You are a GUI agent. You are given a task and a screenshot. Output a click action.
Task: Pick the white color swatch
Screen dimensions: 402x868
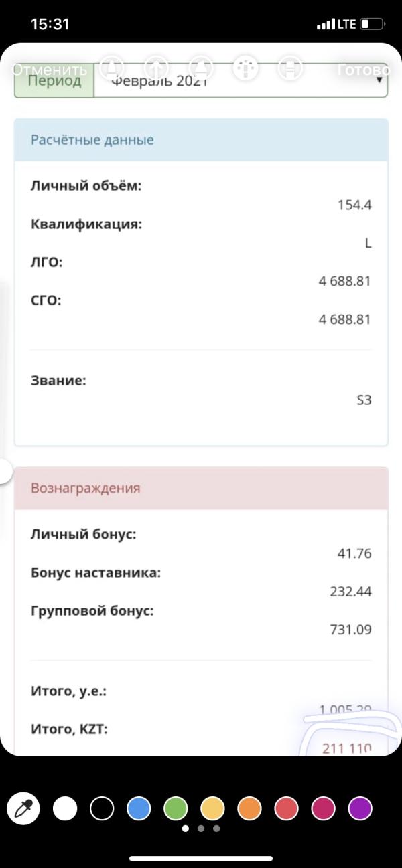(x=65, y=808)
